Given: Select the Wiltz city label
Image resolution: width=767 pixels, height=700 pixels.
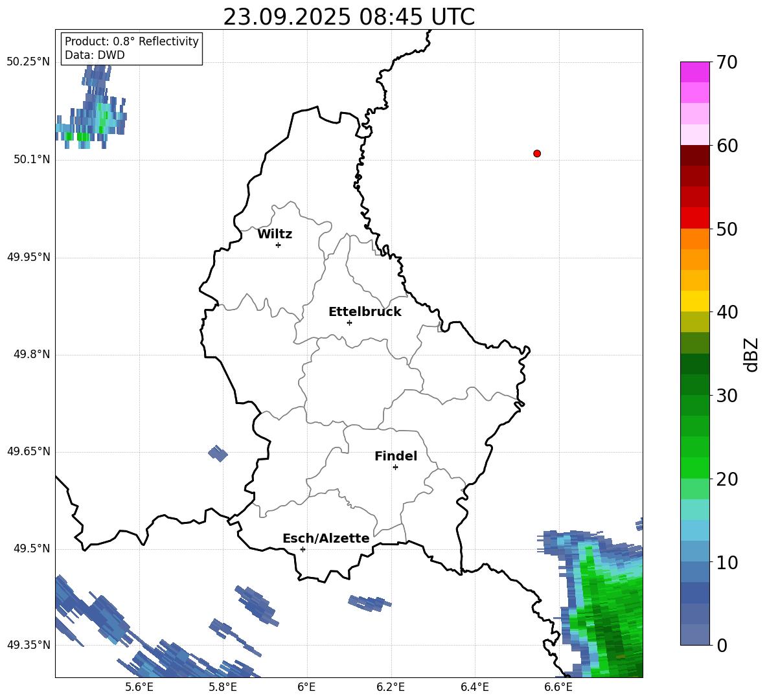Looking at the screenshot, I should [x=275, y=234].
